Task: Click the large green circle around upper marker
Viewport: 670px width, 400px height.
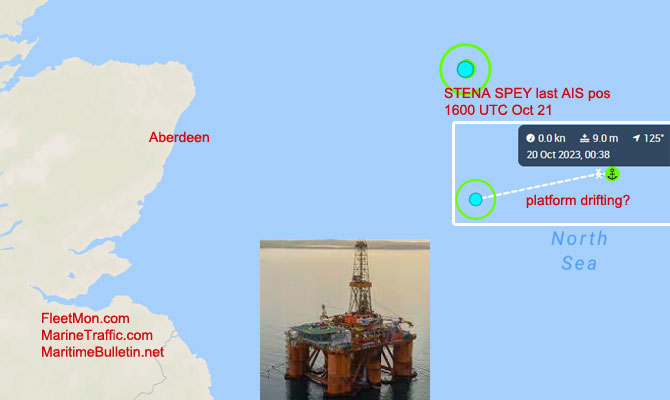Action: coord(465,69)
